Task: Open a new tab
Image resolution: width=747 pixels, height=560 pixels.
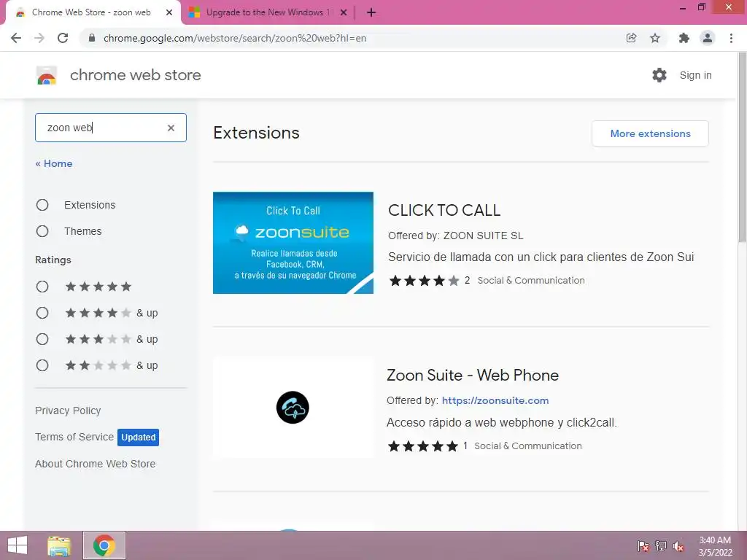Action: (371, 12)
